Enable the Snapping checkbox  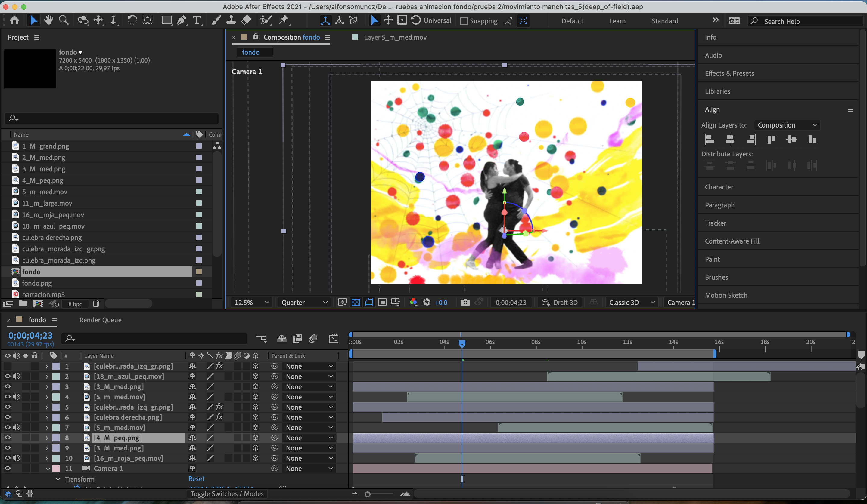pyautogui.click(x=464, y=21)
